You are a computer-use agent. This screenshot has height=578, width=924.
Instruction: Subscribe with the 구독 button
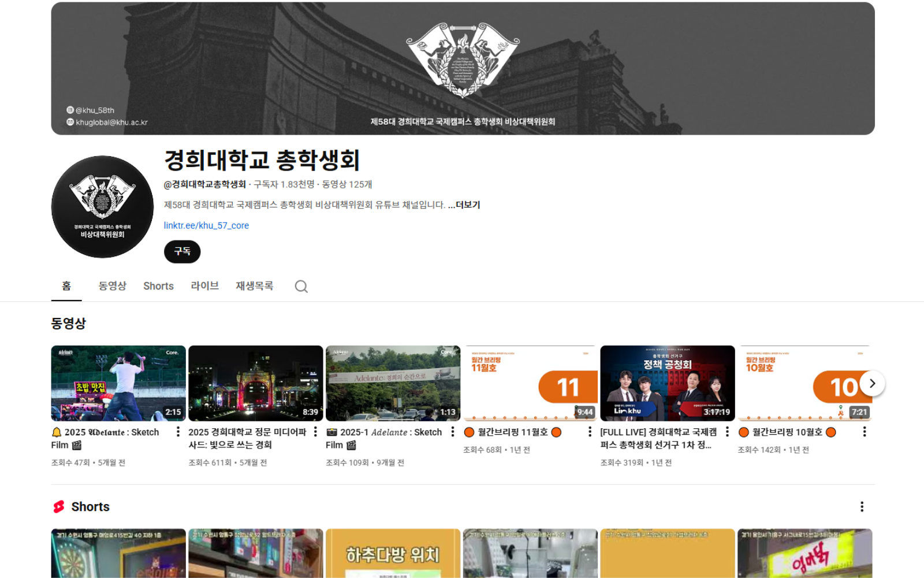(x=182, y=251)
